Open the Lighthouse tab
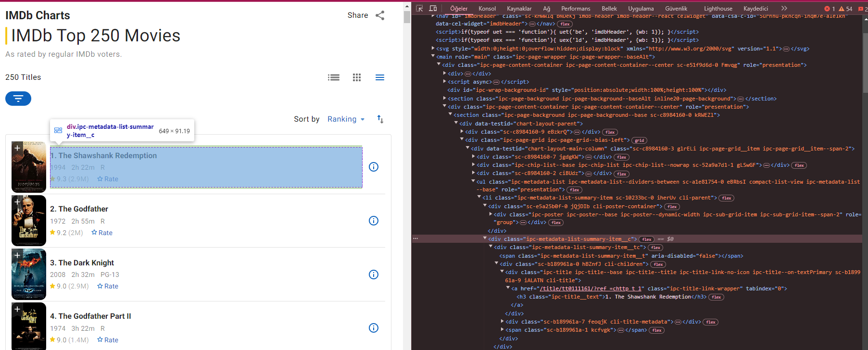The image size is (868, 350). (718, 9)
